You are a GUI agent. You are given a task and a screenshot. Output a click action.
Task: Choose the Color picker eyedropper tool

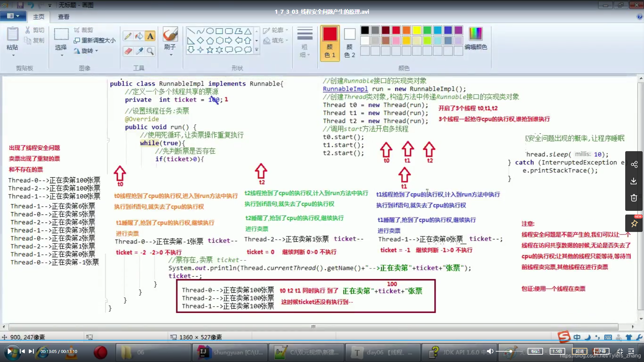(139, 51)
